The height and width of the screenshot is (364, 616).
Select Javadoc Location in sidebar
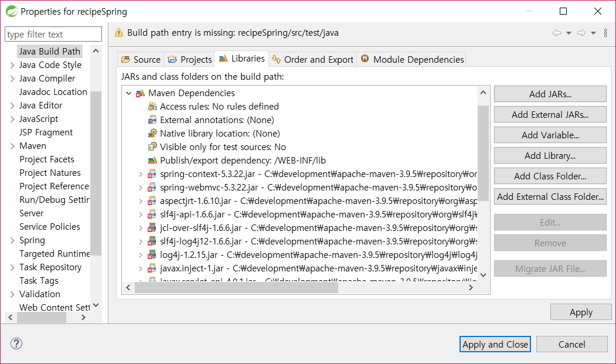coord(53,92)
